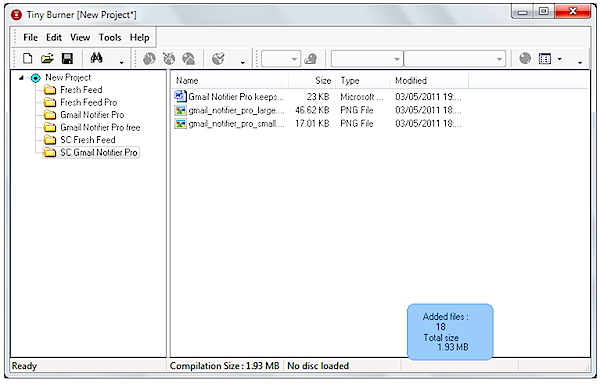
Task: Open the second wide empty combo box
Action: coord(455,59)
